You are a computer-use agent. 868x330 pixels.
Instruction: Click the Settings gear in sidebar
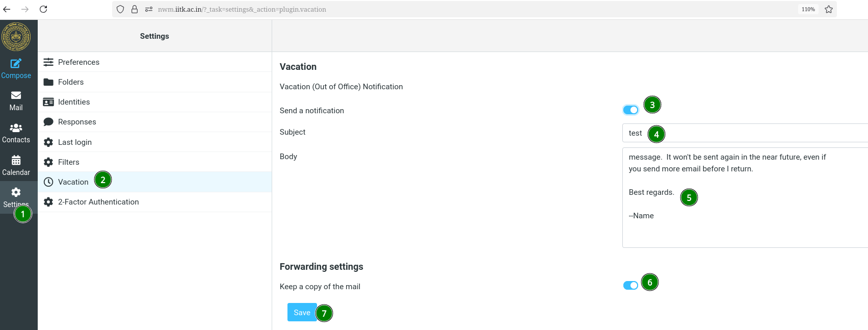(x=16, y=192)
